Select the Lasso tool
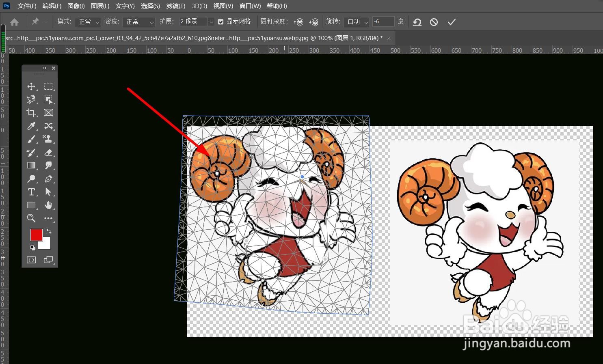This screenshot has width=603, height=364. 31,99
